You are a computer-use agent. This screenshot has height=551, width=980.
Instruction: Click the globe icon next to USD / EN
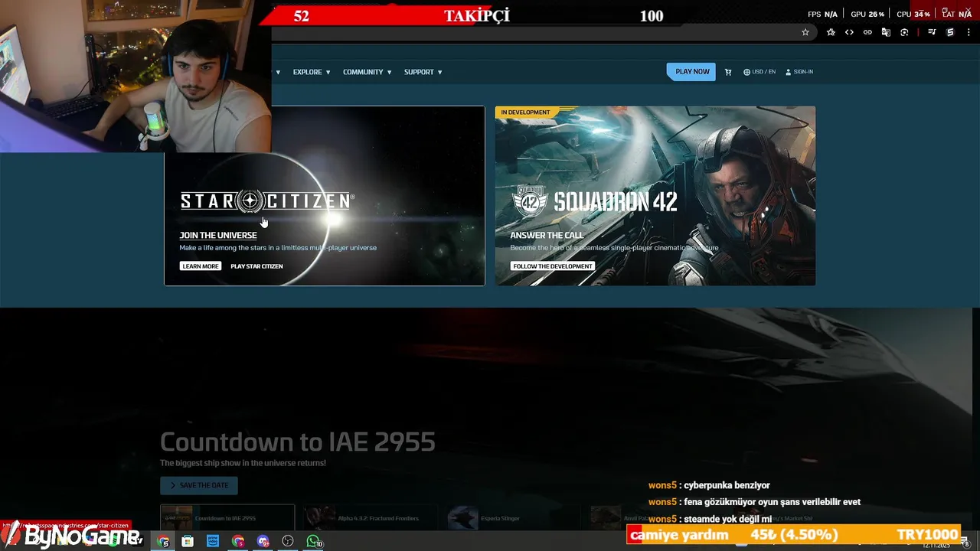click(746, 72)
